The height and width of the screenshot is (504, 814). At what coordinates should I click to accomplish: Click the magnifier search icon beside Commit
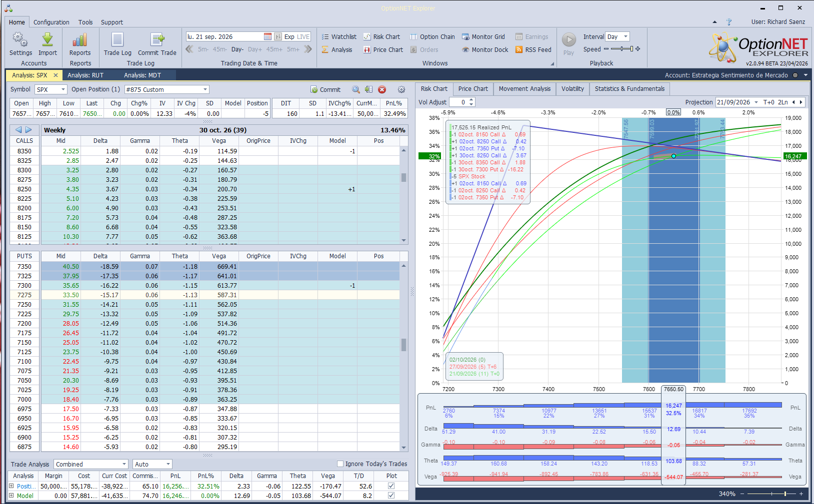click(356, 89)
